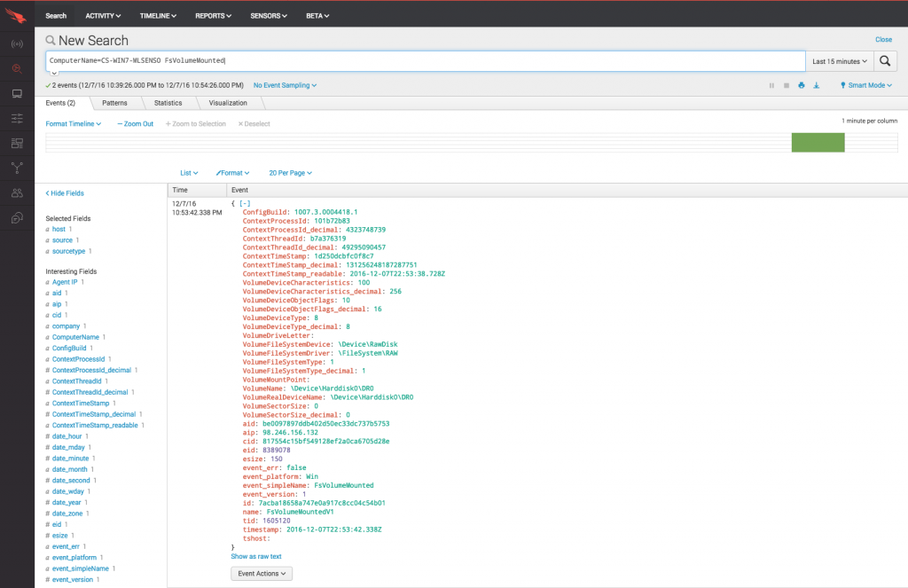The width and height of the screenshot is (908, 588).
Task: Open the Last 15 minutes time picker
Action: pos(840,61)
